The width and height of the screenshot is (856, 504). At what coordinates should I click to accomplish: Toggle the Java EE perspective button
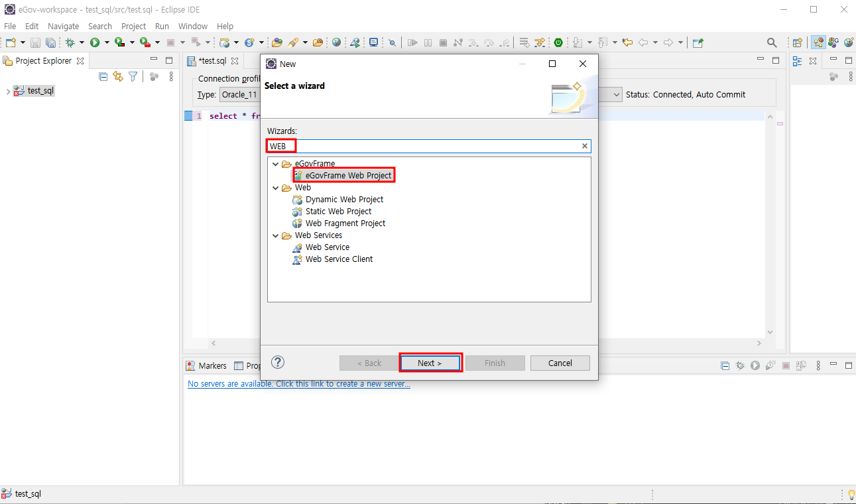(818, 42)
